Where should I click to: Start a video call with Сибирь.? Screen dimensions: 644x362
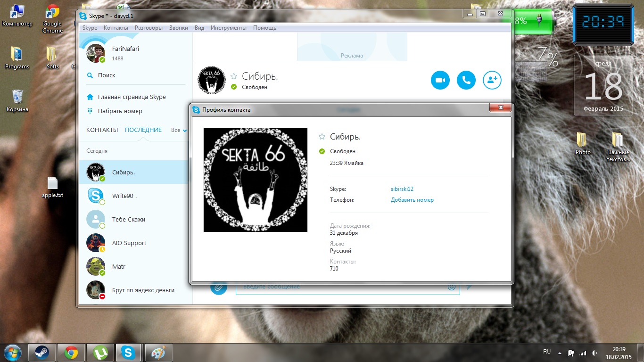click(440, 80)
